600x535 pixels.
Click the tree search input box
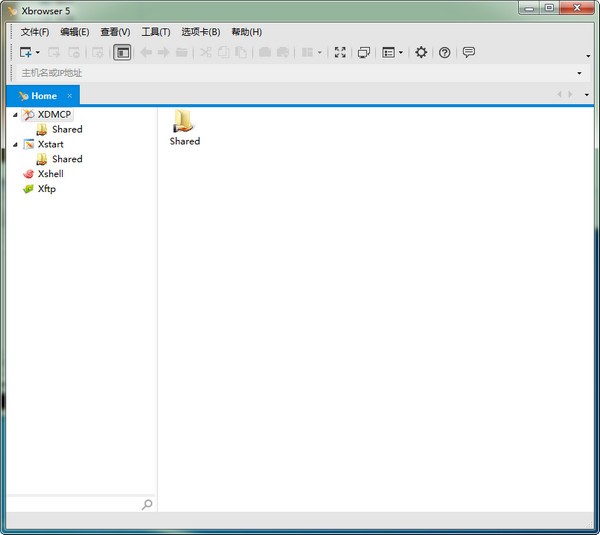pos(73,504)
